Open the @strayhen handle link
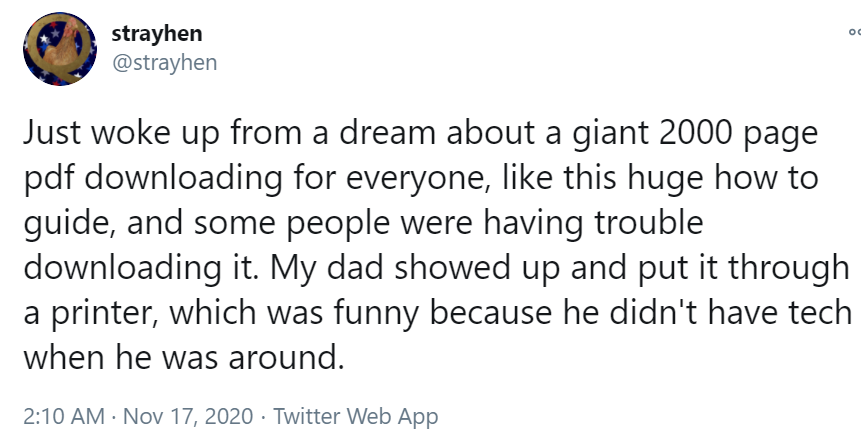 165,63
